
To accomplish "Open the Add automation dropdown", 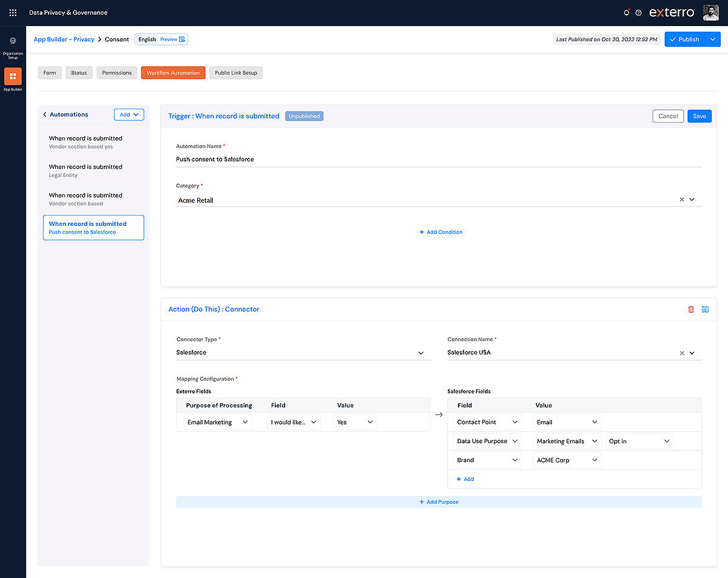I will tap(129, 114).
